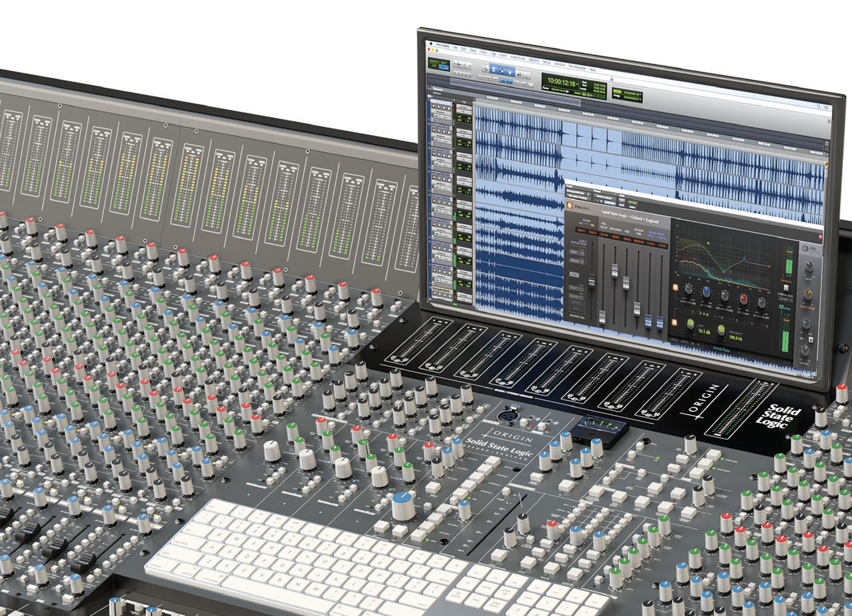Open the Early Reflections Room dropdown
Screen dimensions: 852x616
click(x=576, y=252)
